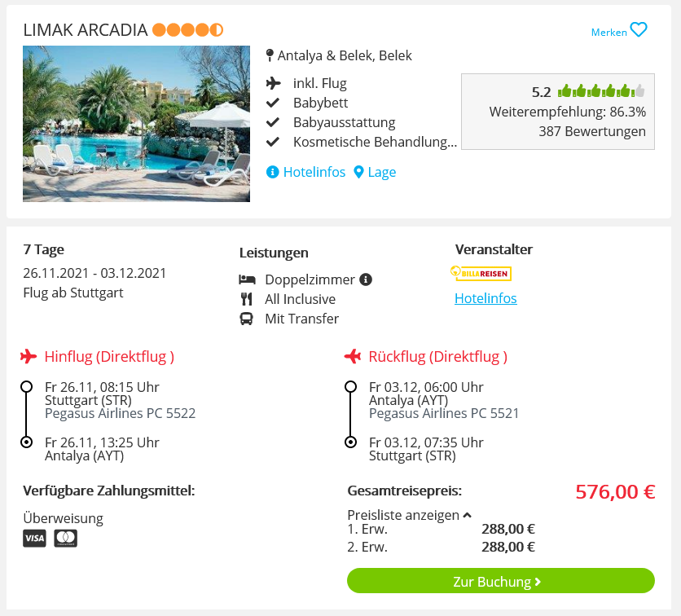Click the Kosmetische Behandlung checkmark

(273, 142)
